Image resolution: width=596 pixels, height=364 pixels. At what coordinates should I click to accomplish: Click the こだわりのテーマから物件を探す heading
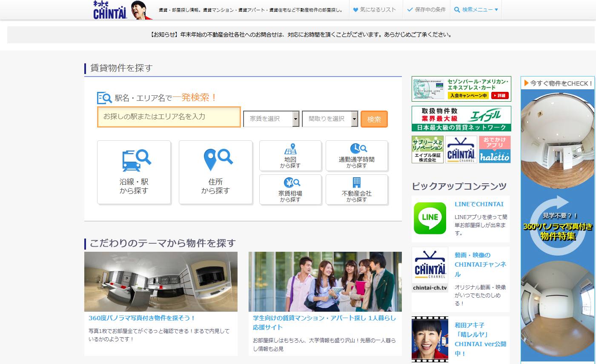click(x=163, y=243)
